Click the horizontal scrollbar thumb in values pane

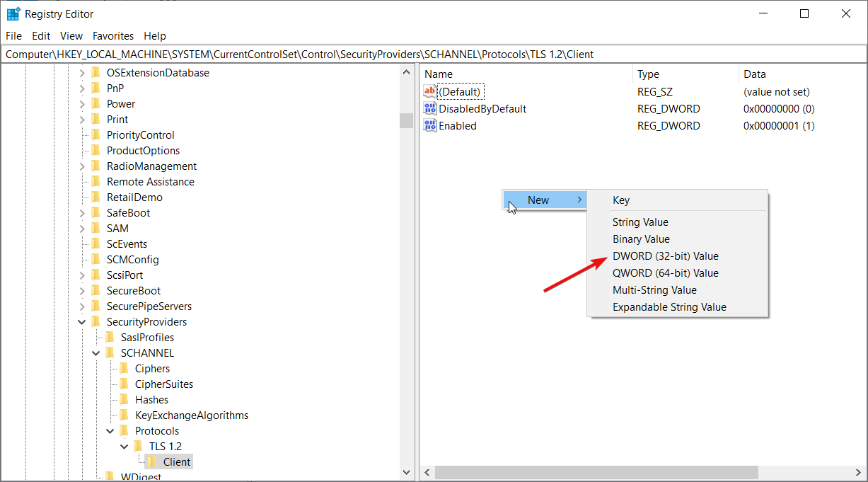pyautogui.click(x=596, y=471)
